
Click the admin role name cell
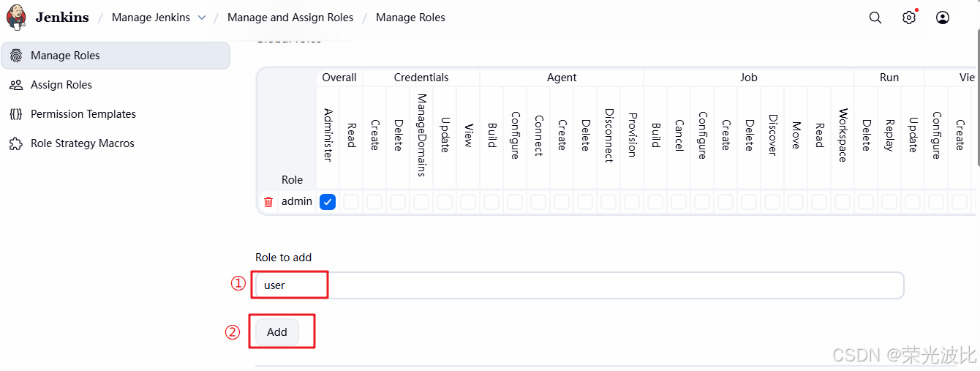pyautogui.click(x=297, y=201)
